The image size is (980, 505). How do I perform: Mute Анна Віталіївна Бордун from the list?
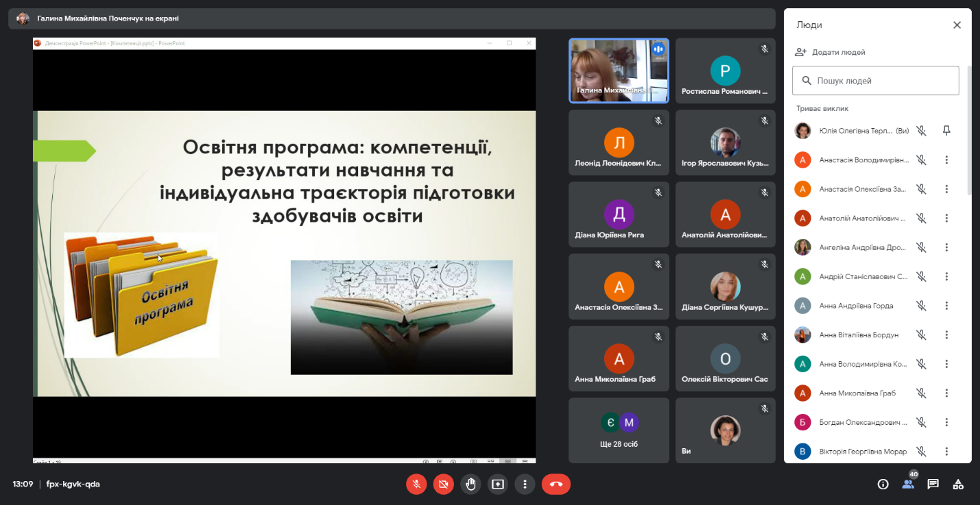pos(922,335)
